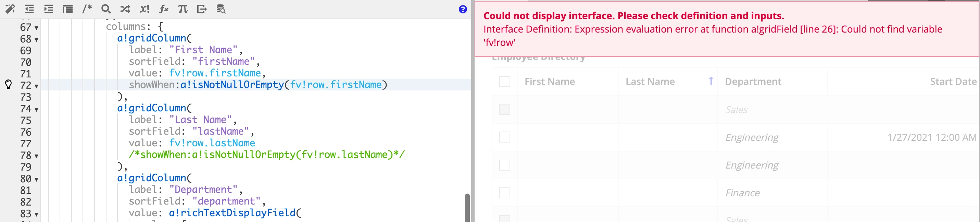Click the editor vertical scrollbar thumb
The height and width of the screenshot is (222, 980).
click(x=467, y=208)
